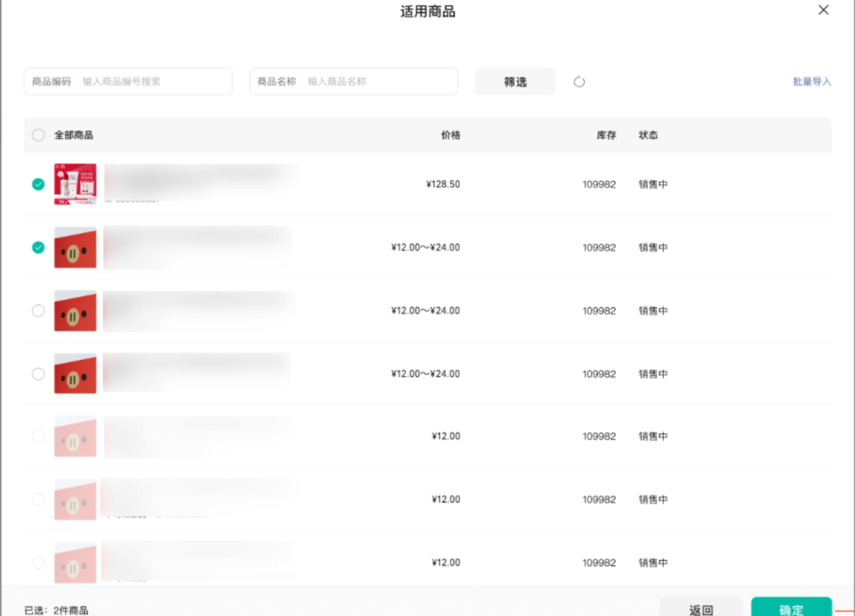Close the 适用商品 dialog
855x616 pixels.
tap(823, 10)
